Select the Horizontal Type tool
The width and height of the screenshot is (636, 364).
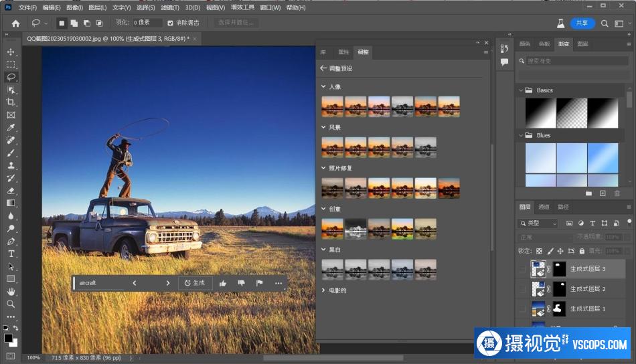pyautogui.click(x=11, y=254)
